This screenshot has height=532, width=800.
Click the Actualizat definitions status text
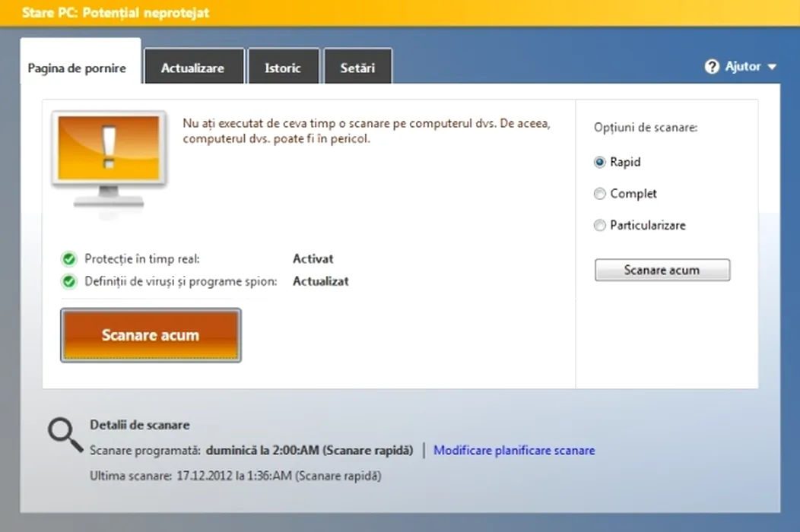(320, 281)
